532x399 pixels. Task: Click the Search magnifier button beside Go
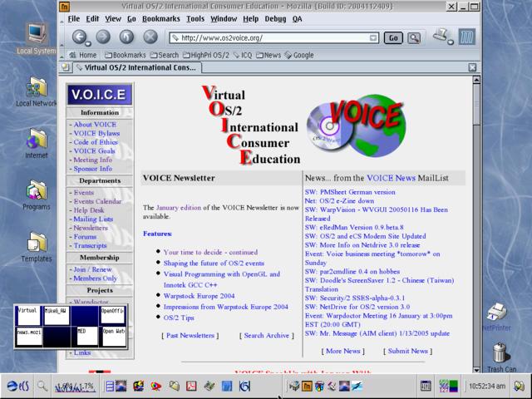414,37
